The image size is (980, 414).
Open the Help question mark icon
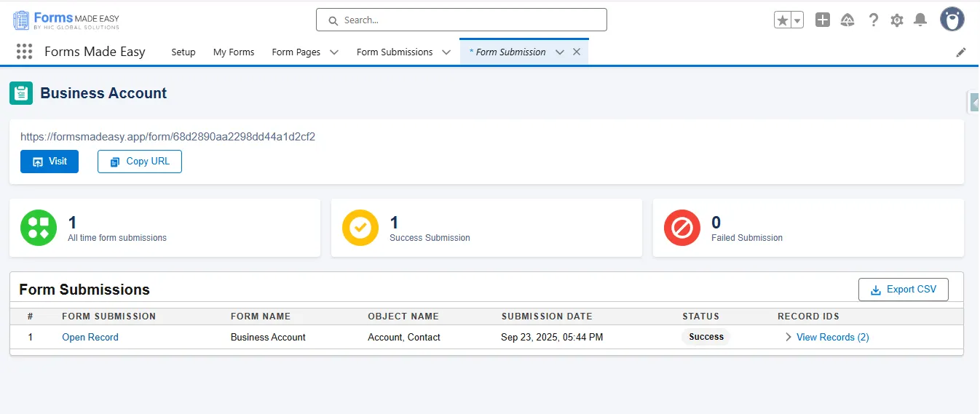click(x=874, y=20)
